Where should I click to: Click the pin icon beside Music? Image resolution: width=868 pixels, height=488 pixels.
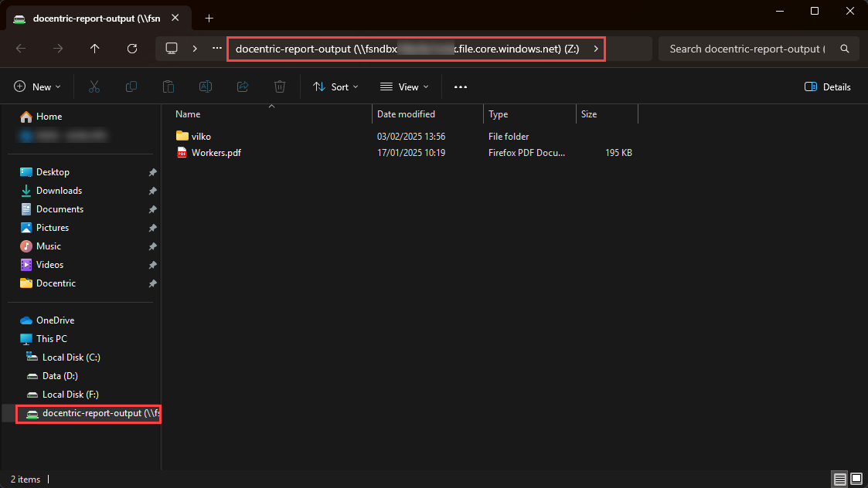[x=153, y=247]
